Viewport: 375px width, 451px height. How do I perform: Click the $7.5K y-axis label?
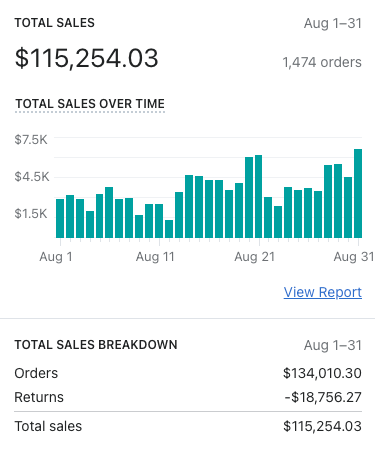[x=31, y=139]
